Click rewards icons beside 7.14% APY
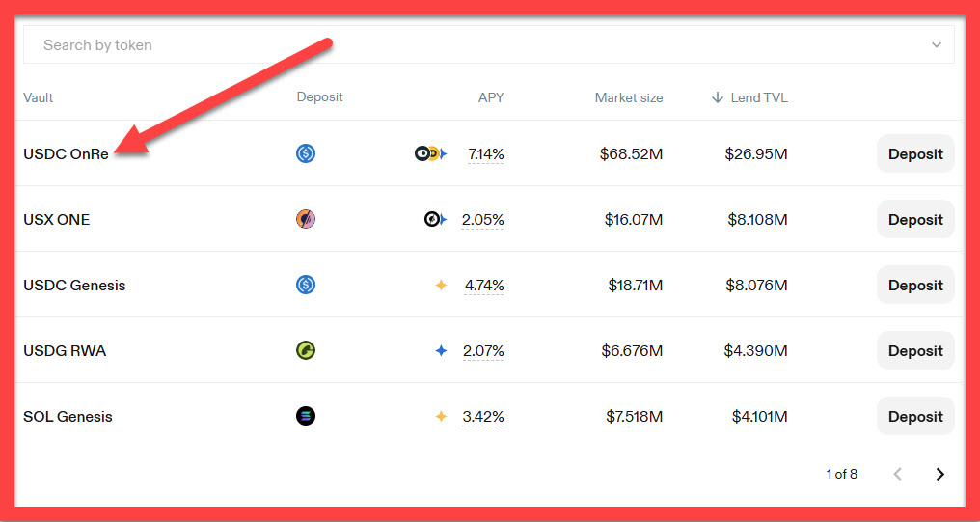980x522 pixels. tap(431, 153)
